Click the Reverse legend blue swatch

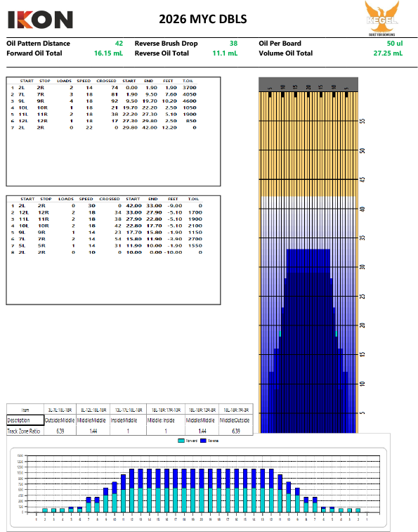pyautogui.click(x=203, y=441)
